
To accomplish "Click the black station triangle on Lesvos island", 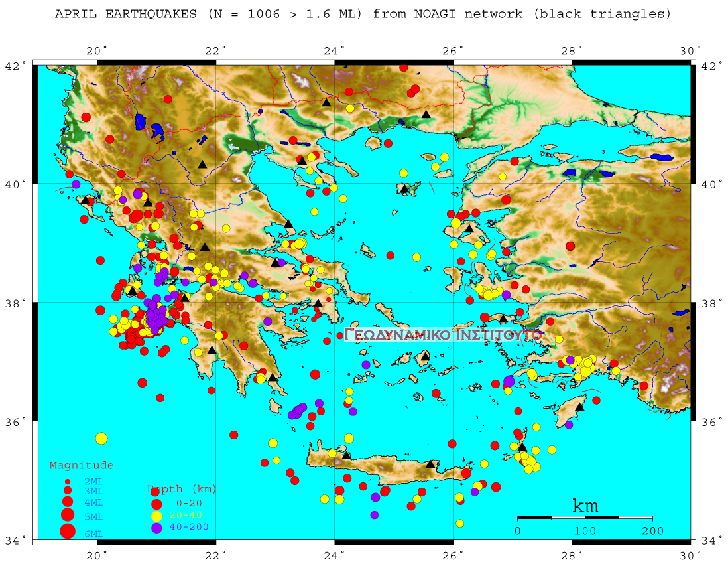I will pos(469,228).
